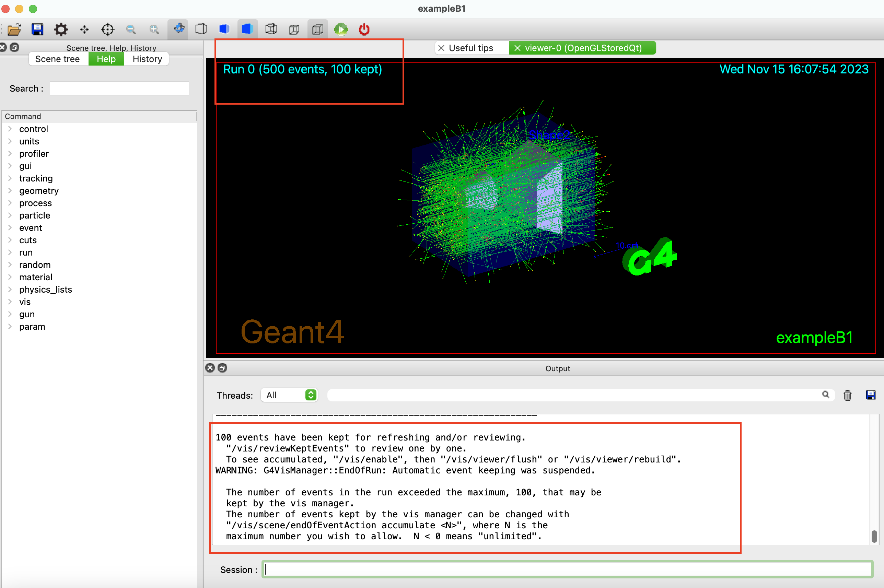Save output log with disk icon
This screenshot has width=884, height=588.
pos(871,395)
